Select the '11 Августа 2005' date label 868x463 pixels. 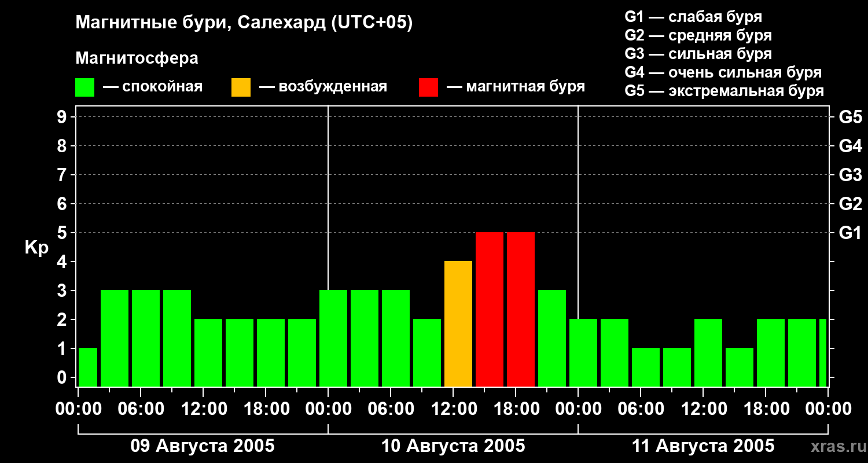703,446
